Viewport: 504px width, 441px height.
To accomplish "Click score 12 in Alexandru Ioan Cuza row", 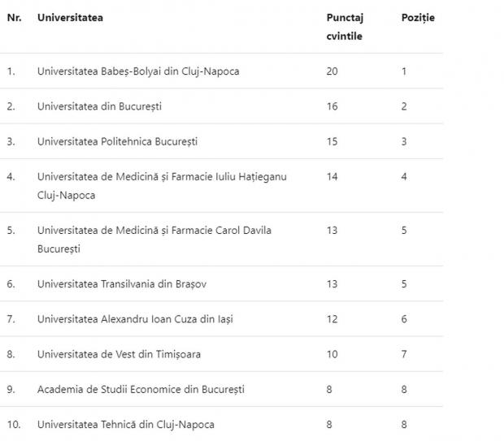I will [x=332, y=319].
